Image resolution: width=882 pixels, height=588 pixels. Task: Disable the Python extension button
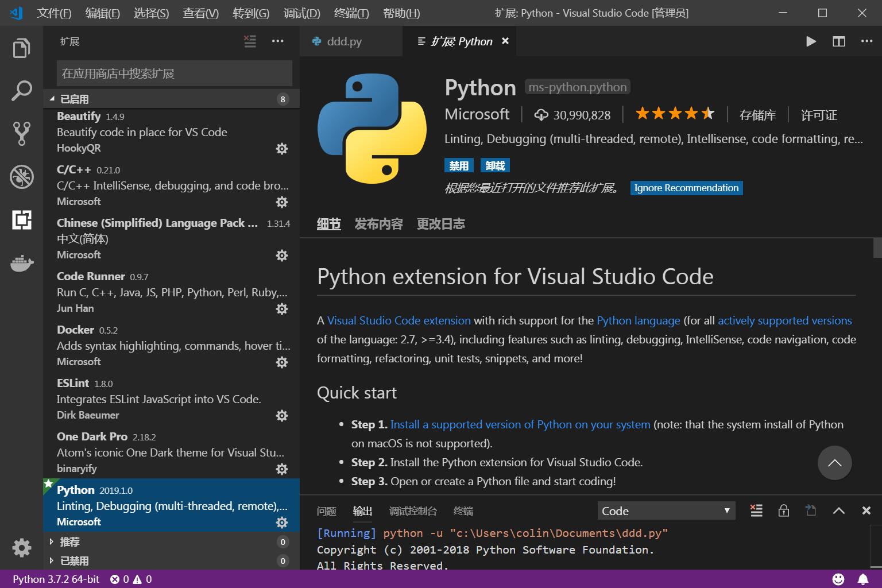tap(458, 166)
